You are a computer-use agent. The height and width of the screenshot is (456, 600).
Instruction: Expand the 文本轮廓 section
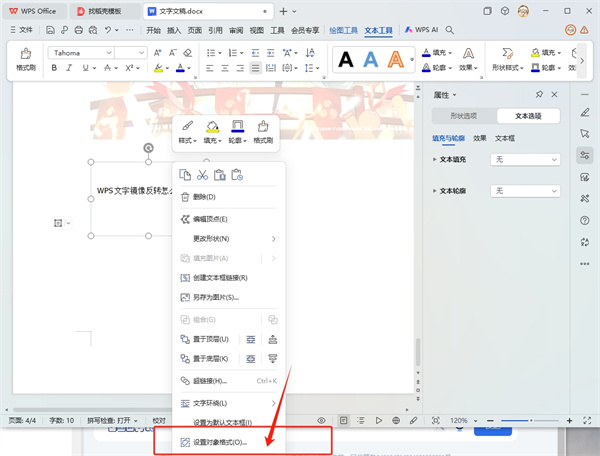(x=434, y=191)
